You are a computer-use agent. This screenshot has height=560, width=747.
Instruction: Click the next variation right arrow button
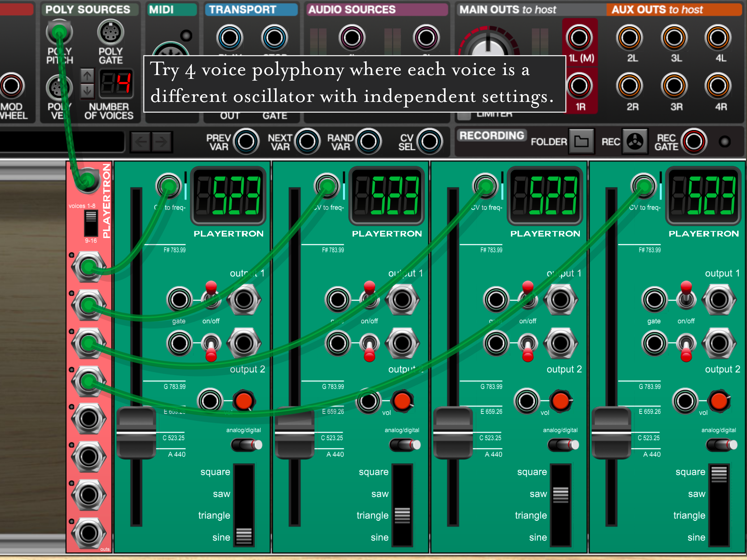coord(162,142)
